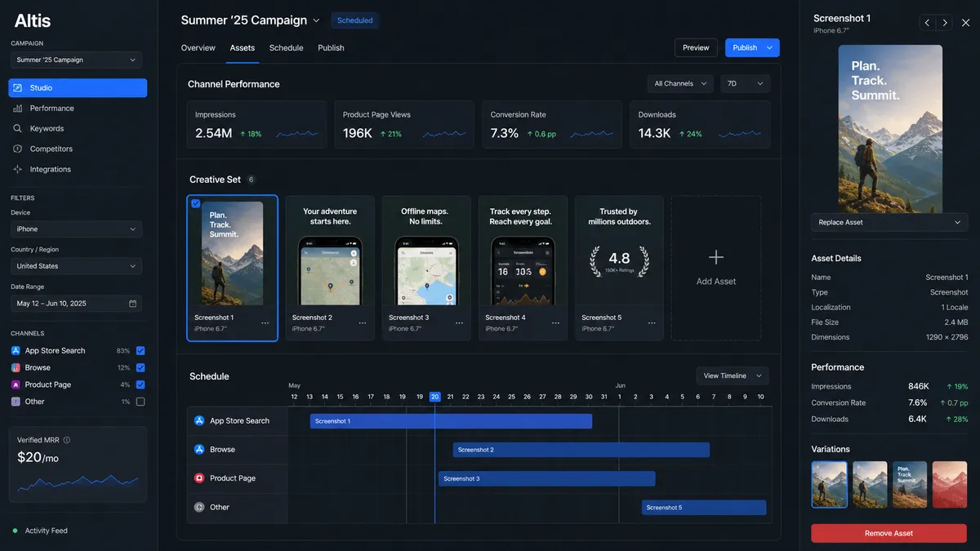
Task: Click the Date Range May 12 – Jun 10 field
Action: 76,304
